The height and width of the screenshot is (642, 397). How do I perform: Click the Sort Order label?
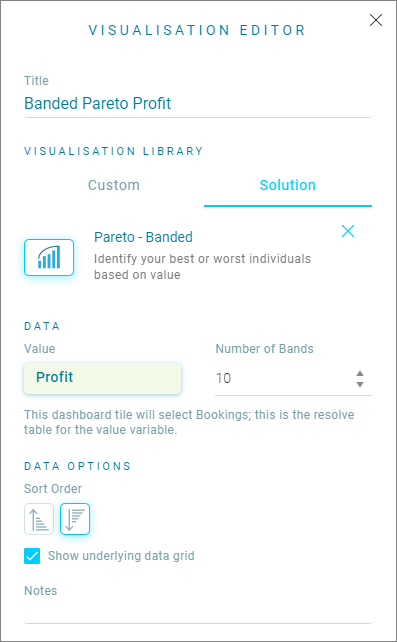[53, 488]
